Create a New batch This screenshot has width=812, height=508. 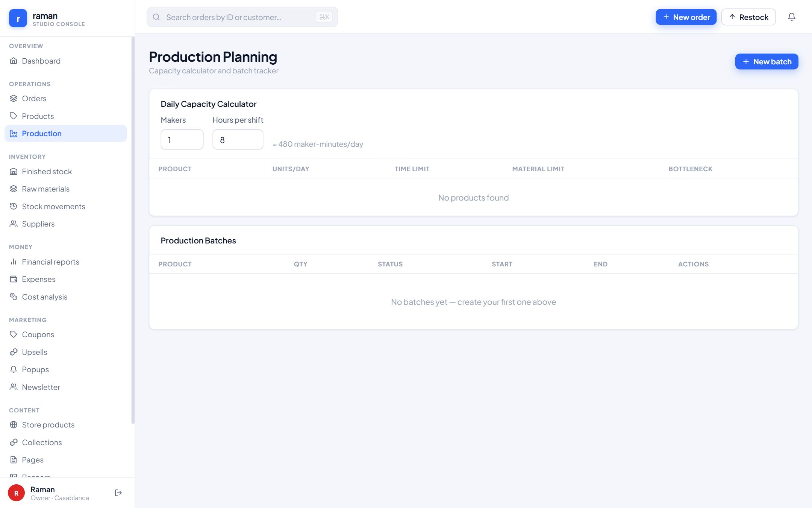coord(767,61)
